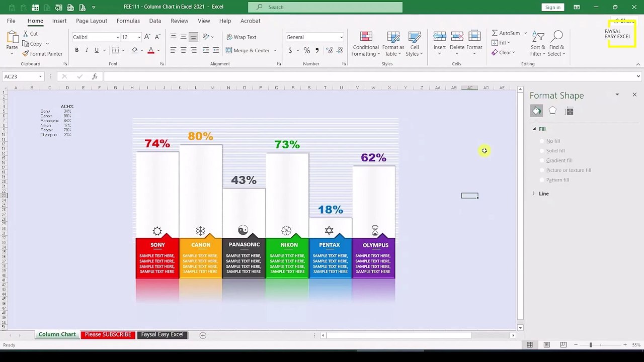This screenshot has height=362, width=644.
Task: Open Size & Properties tab in Format Shape
Action: click(569, 111)
